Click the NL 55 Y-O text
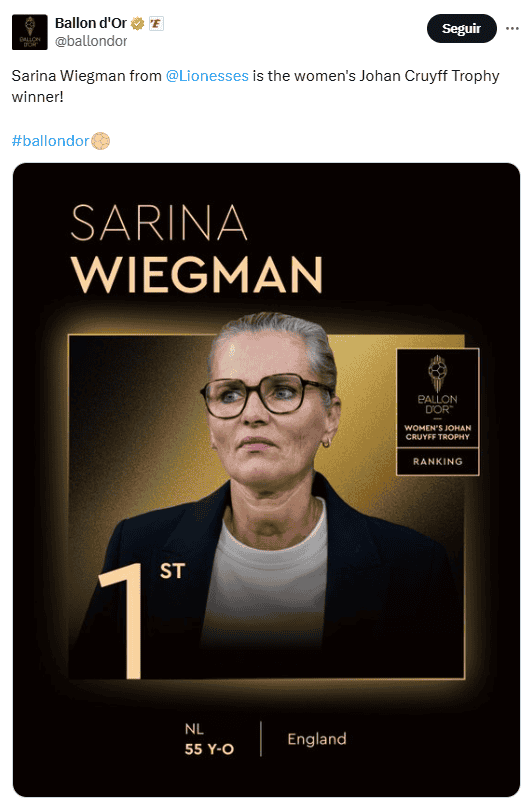Viewport: 530px width, 807px height. click(x=209, y=739)
